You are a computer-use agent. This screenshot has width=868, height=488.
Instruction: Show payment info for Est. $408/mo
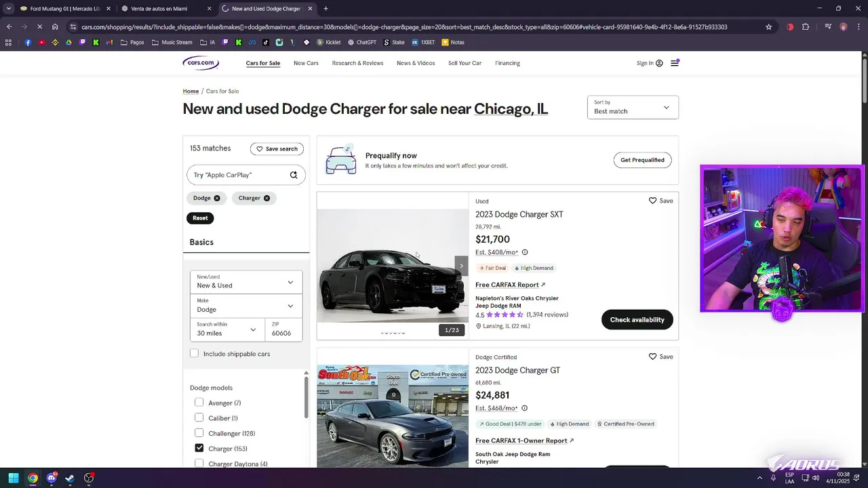[525, 252]
